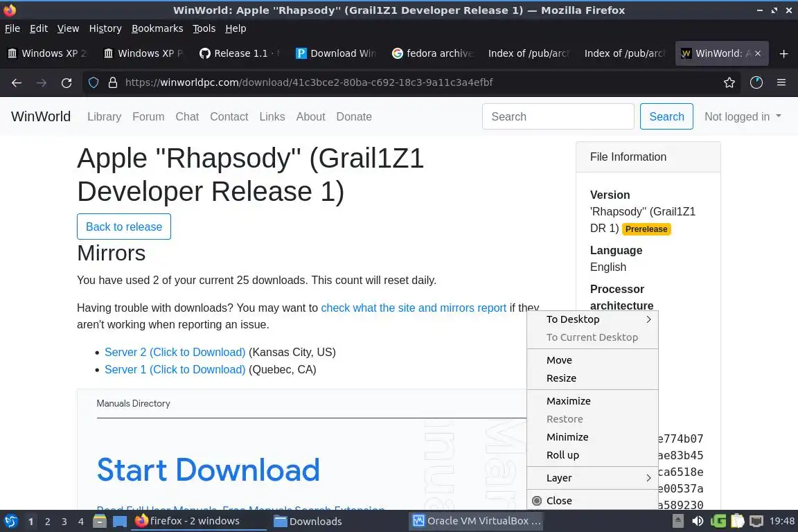Select Roll up in the window menu

592,455
